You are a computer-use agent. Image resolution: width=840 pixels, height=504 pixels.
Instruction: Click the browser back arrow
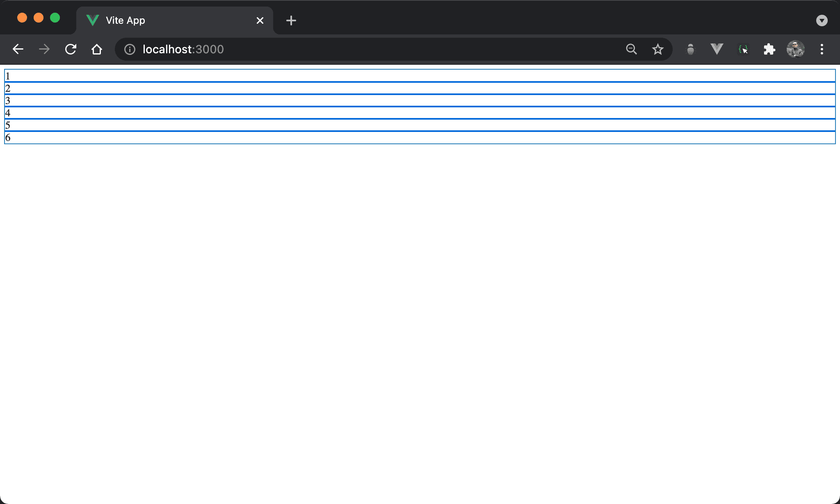(18, 49)
